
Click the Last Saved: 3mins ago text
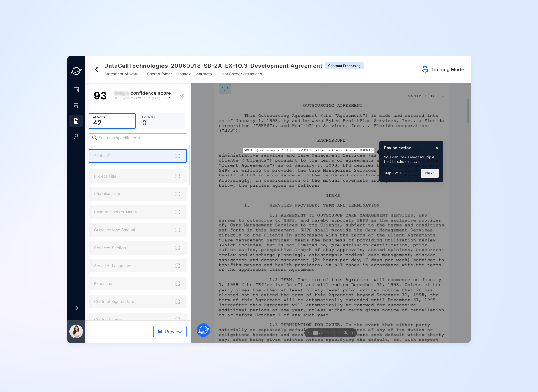pos(241,74)
